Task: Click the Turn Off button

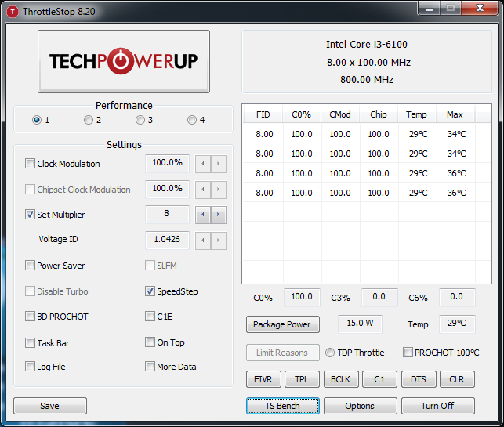Action: 438,406
